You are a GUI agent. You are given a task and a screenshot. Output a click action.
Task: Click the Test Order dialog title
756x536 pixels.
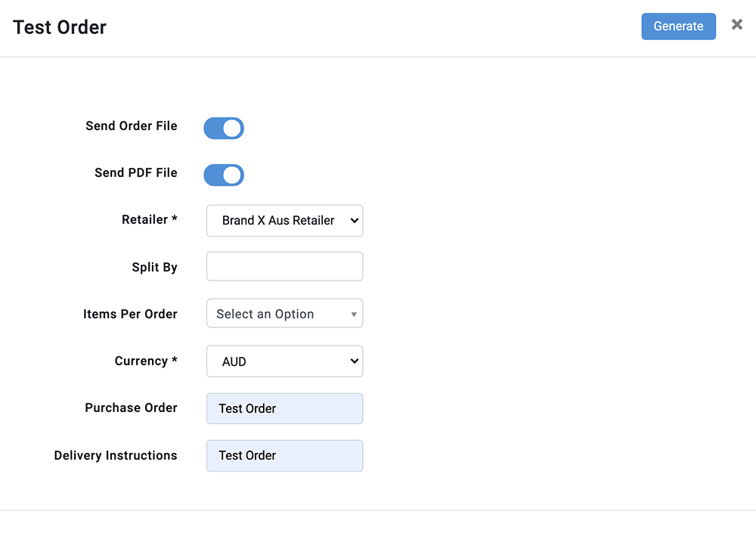59,27
